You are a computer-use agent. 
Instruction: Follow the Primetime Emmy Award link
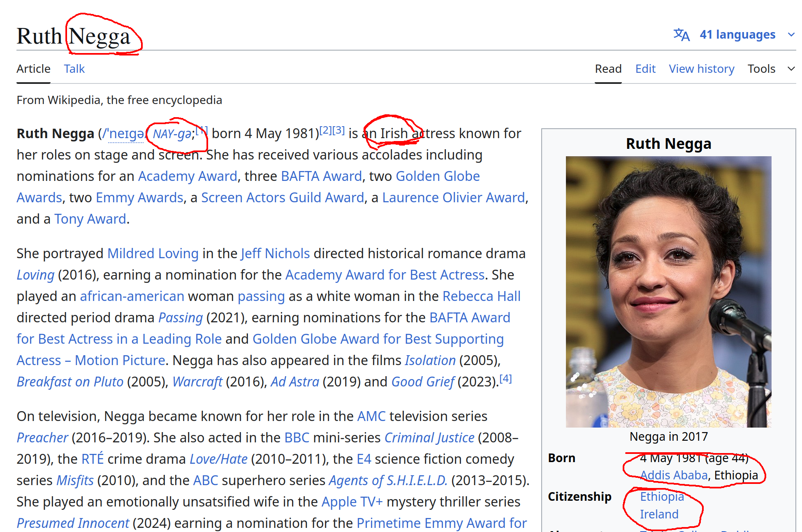pyautogui.click(x=442, y=523)
